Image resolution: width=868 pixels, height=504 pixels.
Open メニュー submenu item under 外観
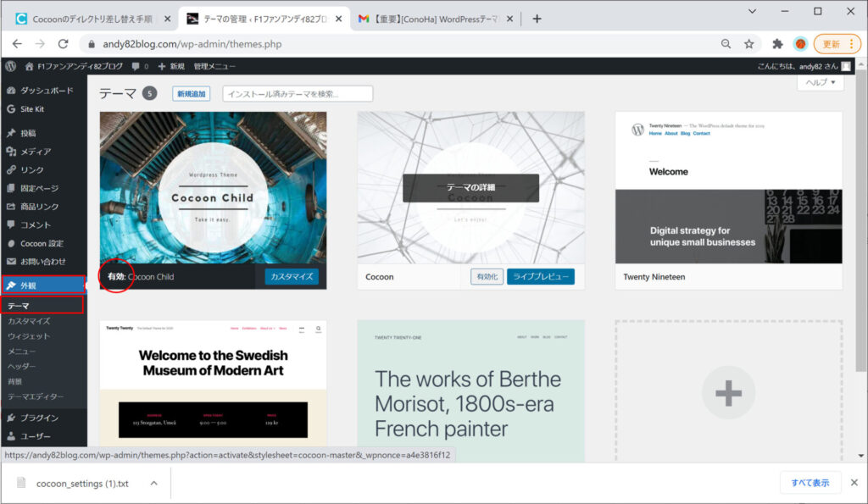[x=21, y=352]
